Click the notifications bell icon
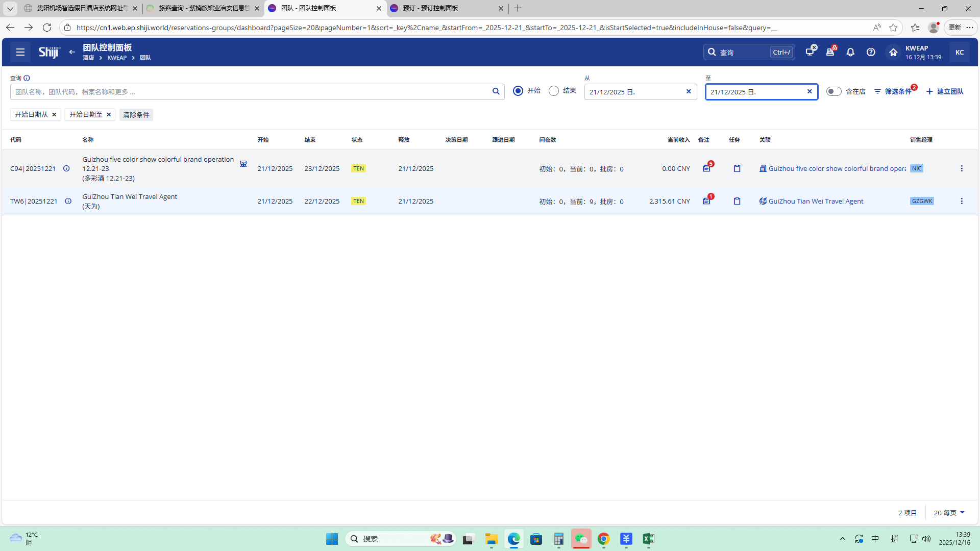Viewport: 980px width, 551px height. (850, 52)
